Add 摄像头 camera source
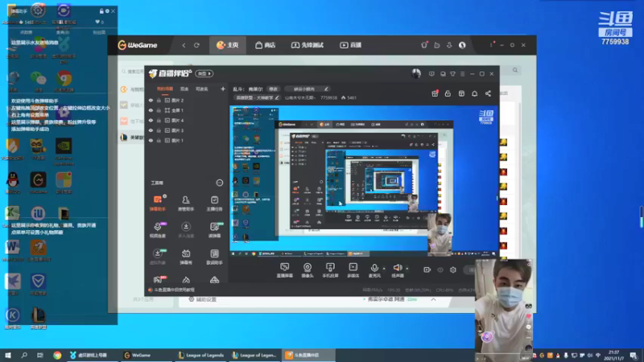The height and width of the screenshot is (362, 644). pos(308,270)
